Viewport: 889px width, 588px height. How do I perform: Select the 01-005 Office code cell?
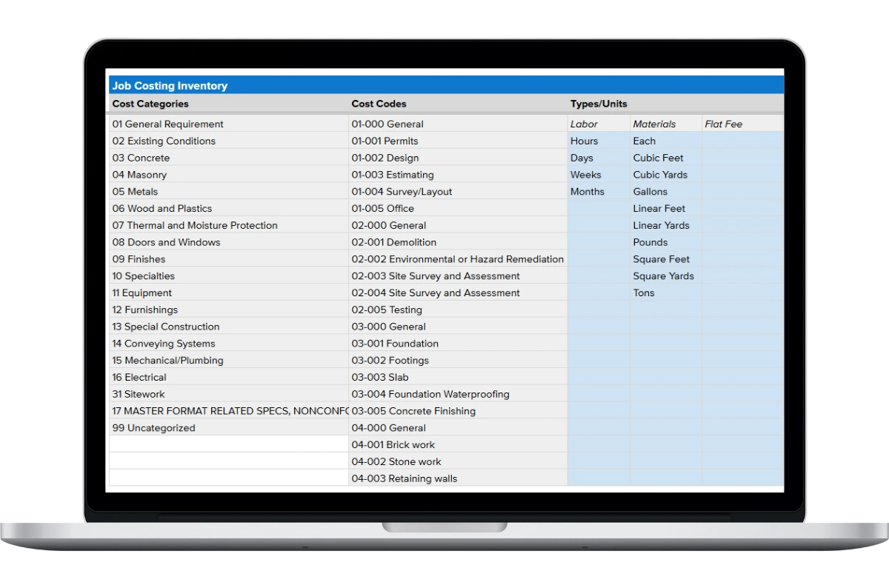(x=458, y=208)
